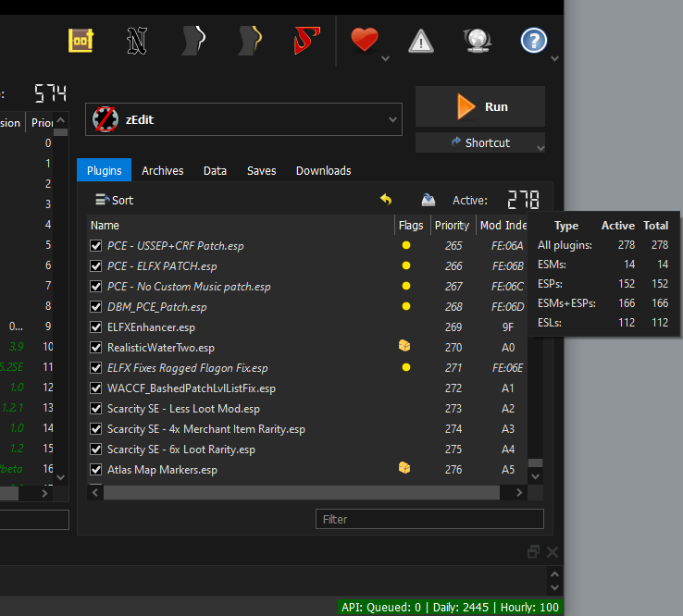This screenshot has height=616, width=683.
Task: Select Scarcity SE - 4x Merchant Item Rarity.esp row
Action: [306, 429]
